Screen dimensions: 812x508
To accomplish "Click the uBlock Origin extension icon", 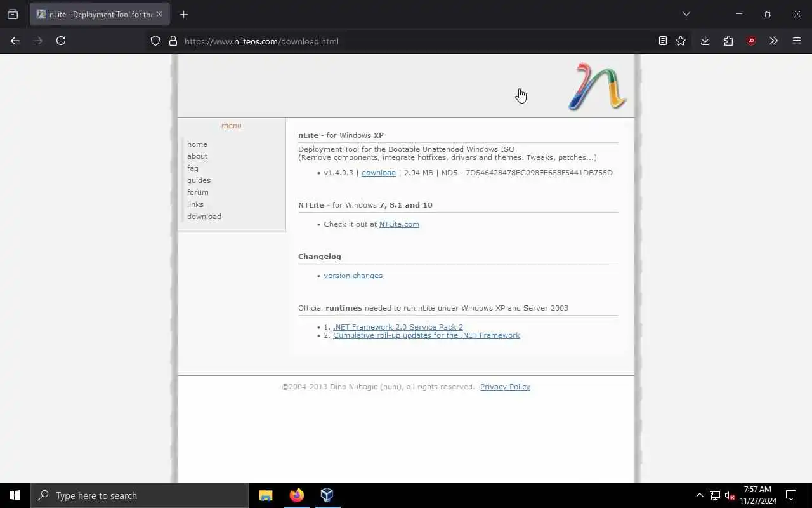I will pyautogui.click(x=751, y=41).
